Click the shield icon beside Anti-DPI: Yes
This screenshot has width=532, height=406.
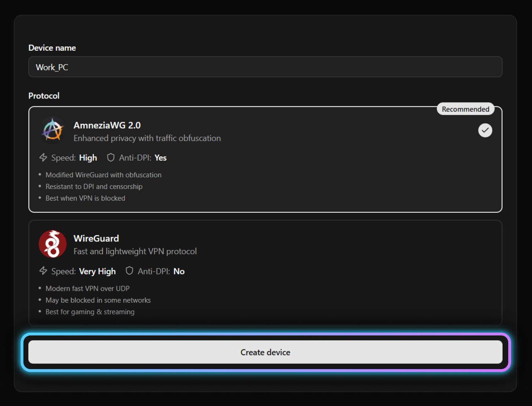pos(111,157)
